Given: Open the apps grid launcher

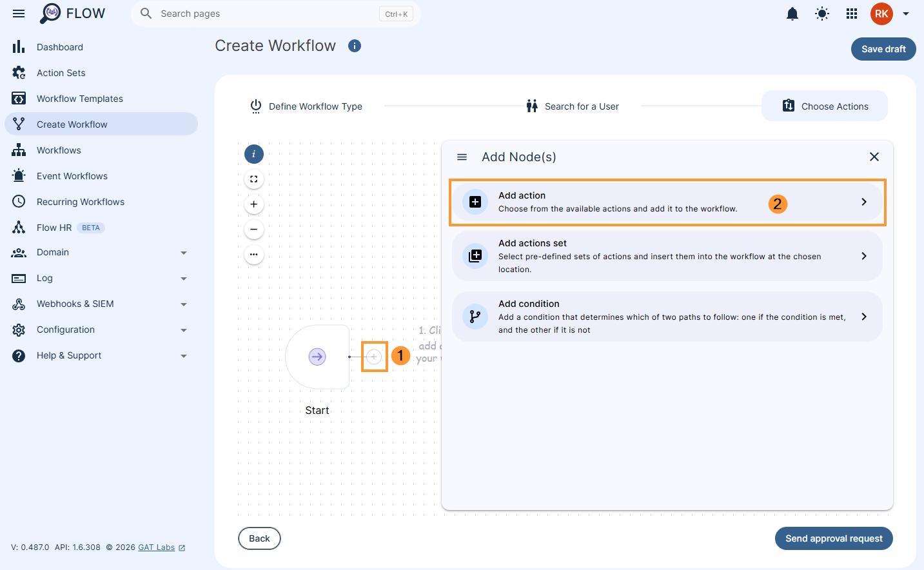Looking at the screenshot, I should pos(852,14).
